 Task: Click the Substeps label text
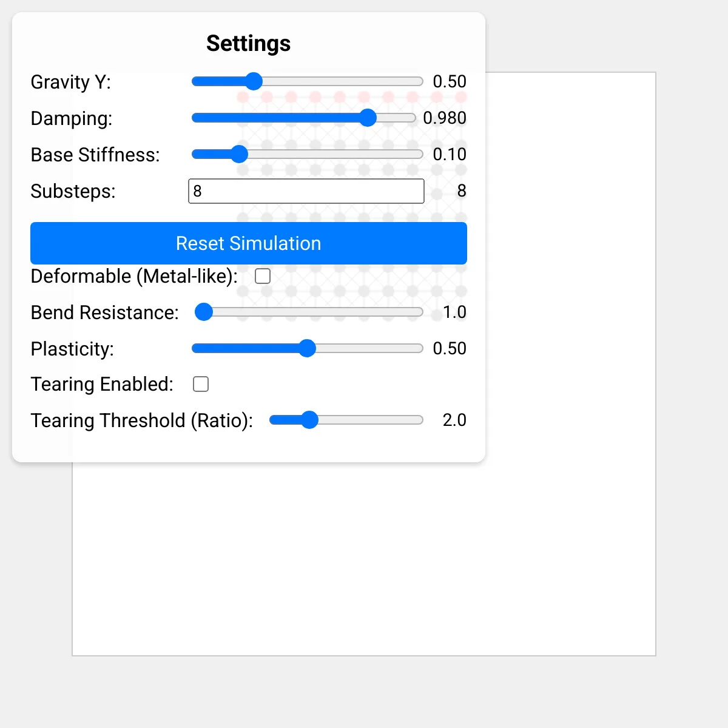[x=73, y=191]
